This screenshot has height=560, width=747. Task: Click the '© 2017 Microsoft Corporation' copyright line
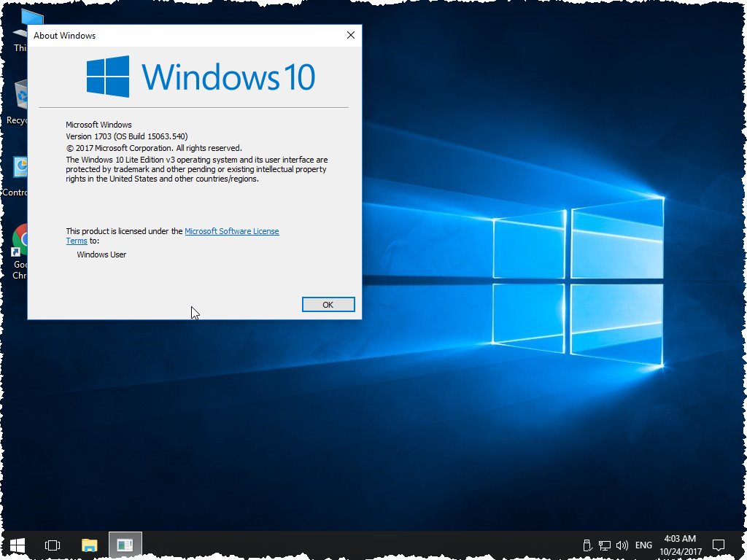point(154,148)
